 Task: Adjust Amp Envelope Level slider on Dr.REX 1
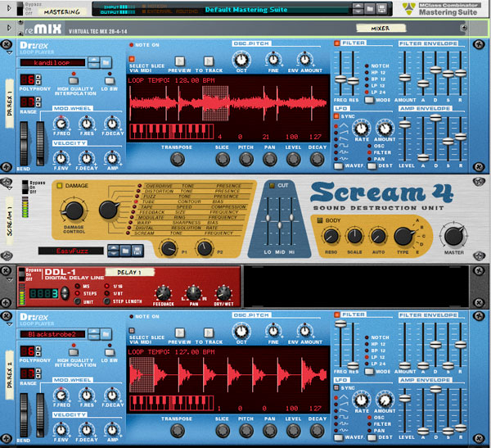click(x=405, y=124)
